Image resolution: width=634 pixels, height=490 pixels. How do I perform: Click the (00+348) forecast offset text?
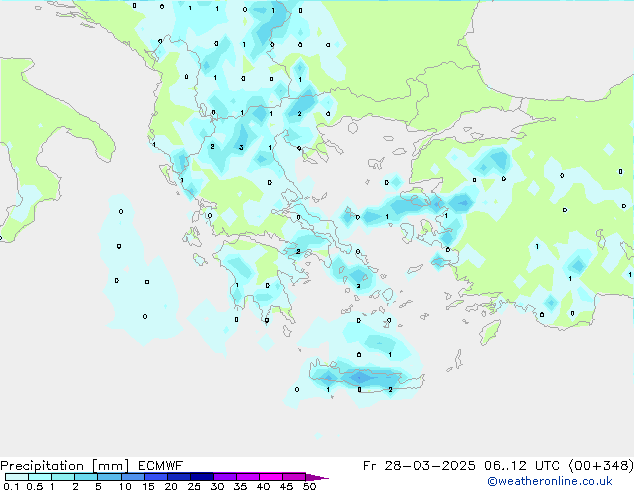[597, 466]
